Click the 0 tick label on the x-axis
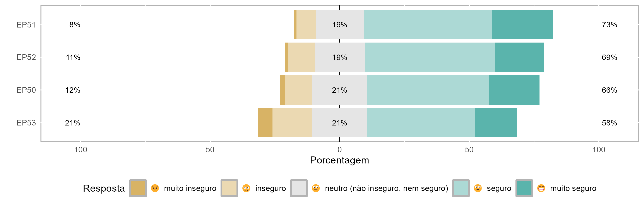The width and height of the screenshot is (644, 206). 339,150
